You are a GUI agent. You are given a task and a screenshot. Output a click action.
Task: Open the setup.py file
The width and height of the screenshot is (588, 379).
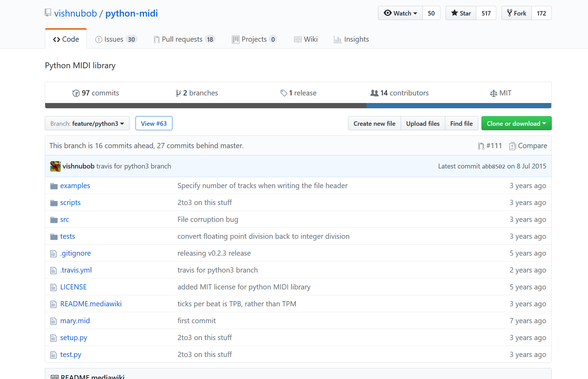(73, 338)
